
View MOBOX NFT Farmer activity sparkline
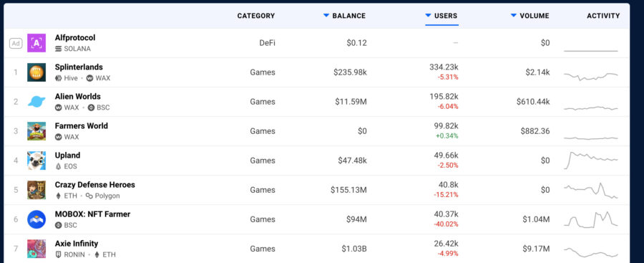[x=590, y=219]
